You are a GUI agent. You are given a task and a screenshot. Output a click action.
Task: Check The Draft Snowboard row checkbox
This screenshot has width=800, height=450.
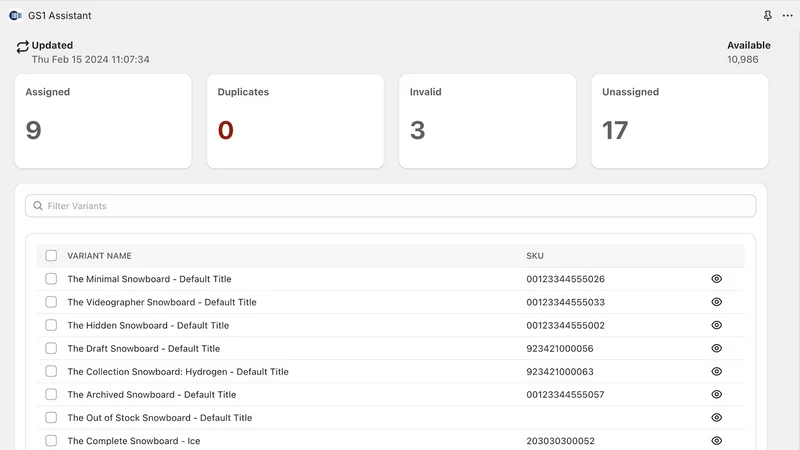pos(51,348)
